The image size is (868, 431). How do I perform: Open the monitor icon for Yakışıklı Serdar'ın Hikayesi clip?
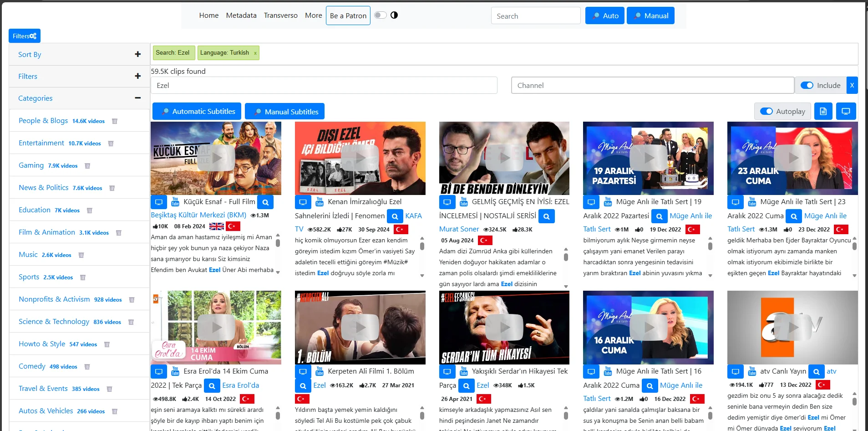click(447, 371)
